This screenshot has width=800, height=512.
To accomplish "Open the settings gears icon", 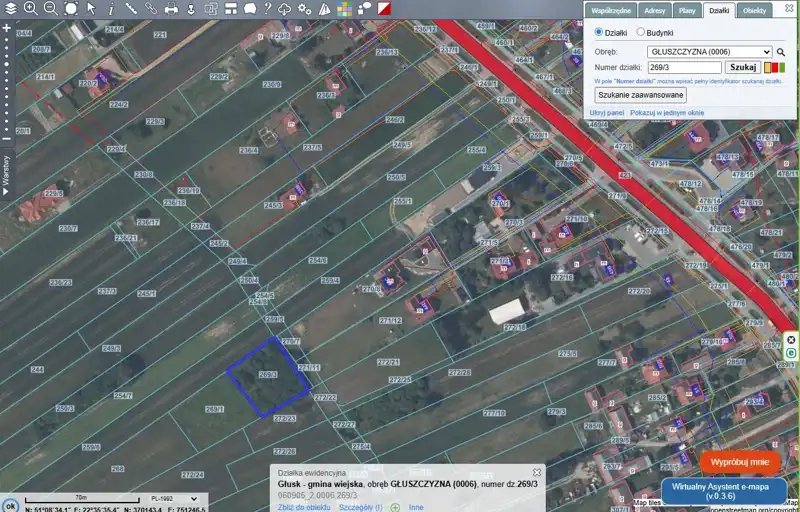I will coord(305,8).
